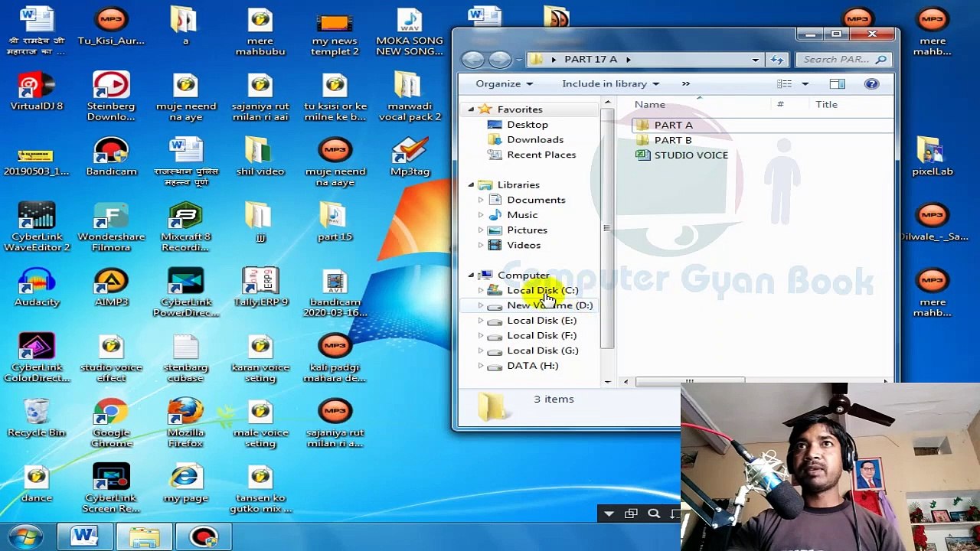This screenshot has width=980, height=551.
Task: Collapse the Favorites tree section
Action: pos(471,109)
